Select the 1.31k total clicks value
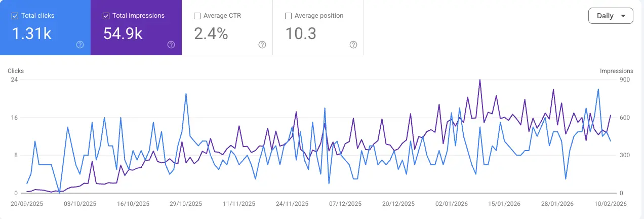Screen dimensions: 644x219 (x=31, y=34)
